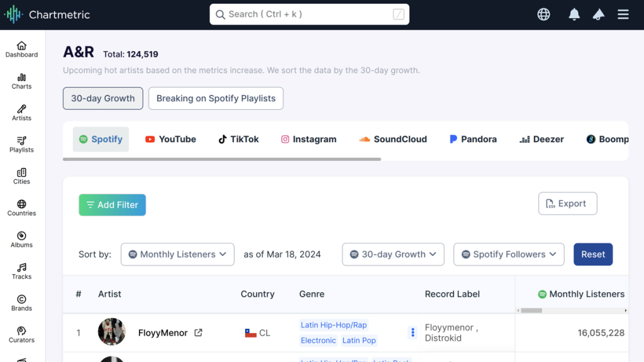Click the Add Filter button
Image resolution: width=644 pixels, height=362 pixels.
[x=112, y=205]
